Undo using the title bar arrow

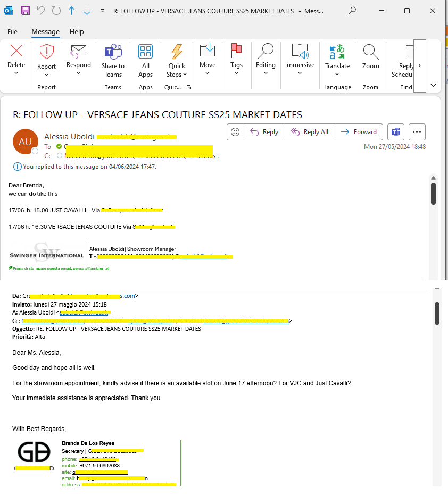pyautogui.click(x=41, y=11)
